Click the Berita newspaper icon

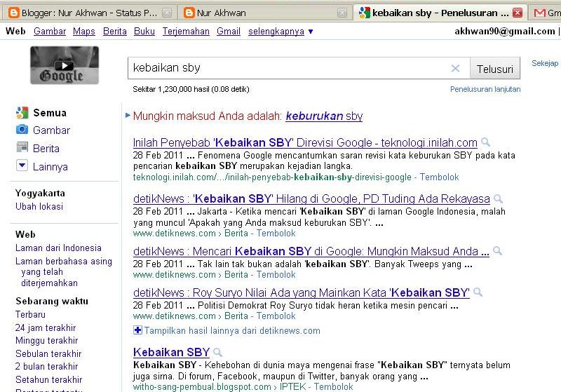point(22,147)
